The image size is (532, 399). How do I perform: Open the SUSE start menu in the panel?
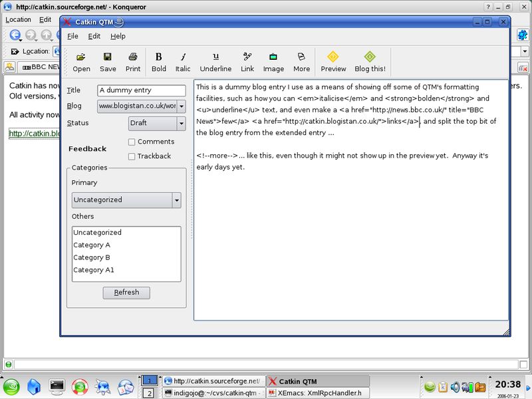(x=11, y=387)
